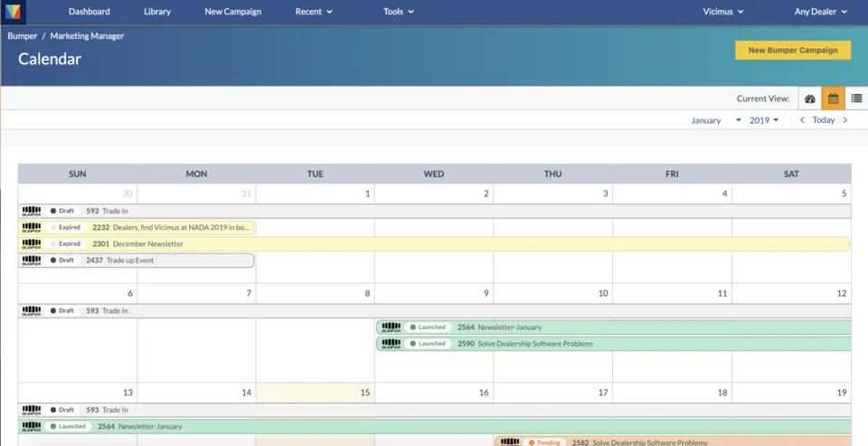Select calendar day 15
Image resolution: width=868 pixels, height=446 pixels.
click(364, 393)
